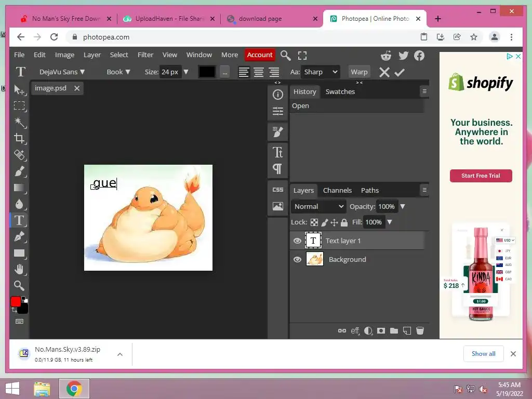Toggle lock transparent pixels
The image size is (532, 399).
tap(314, 222)
